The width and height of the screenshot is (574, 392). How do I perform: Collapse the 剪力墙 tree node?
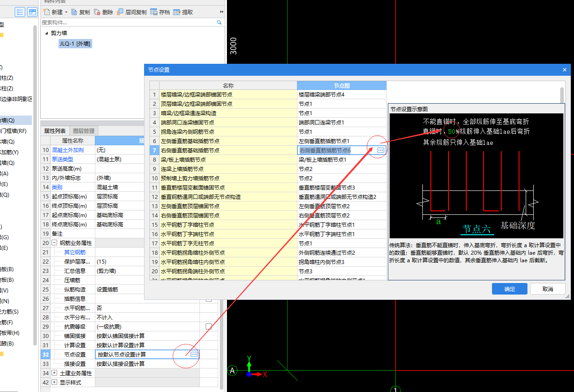47,33
